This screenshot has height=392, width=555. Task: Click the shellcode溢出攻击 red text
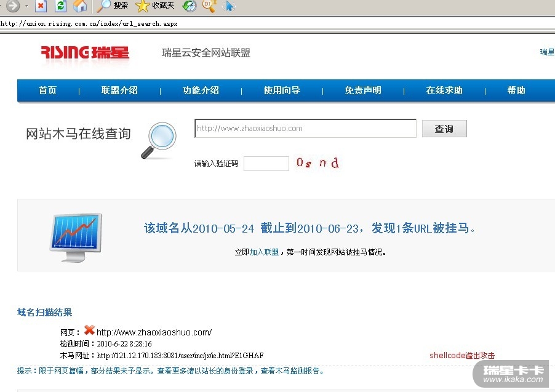462,356
